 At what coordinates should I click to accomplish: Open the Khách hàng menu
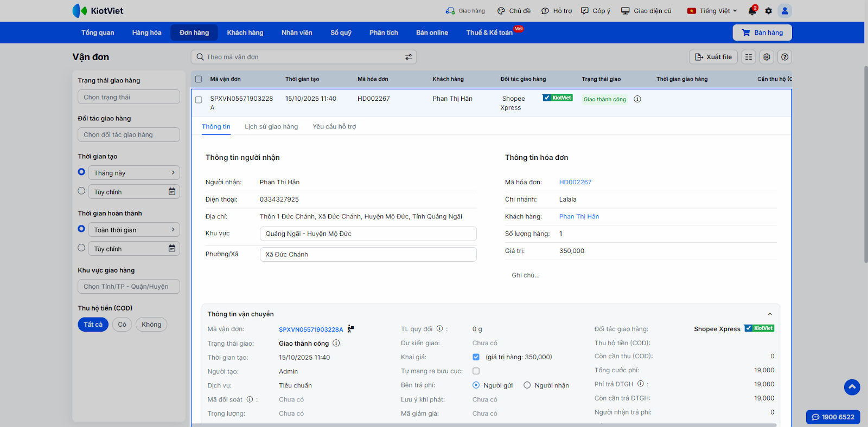point(245,33)
